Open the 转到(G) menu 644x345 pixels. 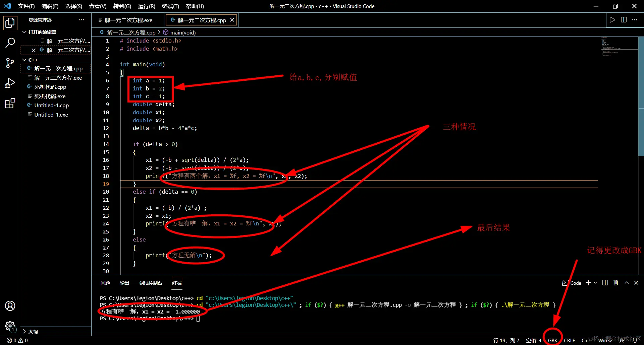122,6
